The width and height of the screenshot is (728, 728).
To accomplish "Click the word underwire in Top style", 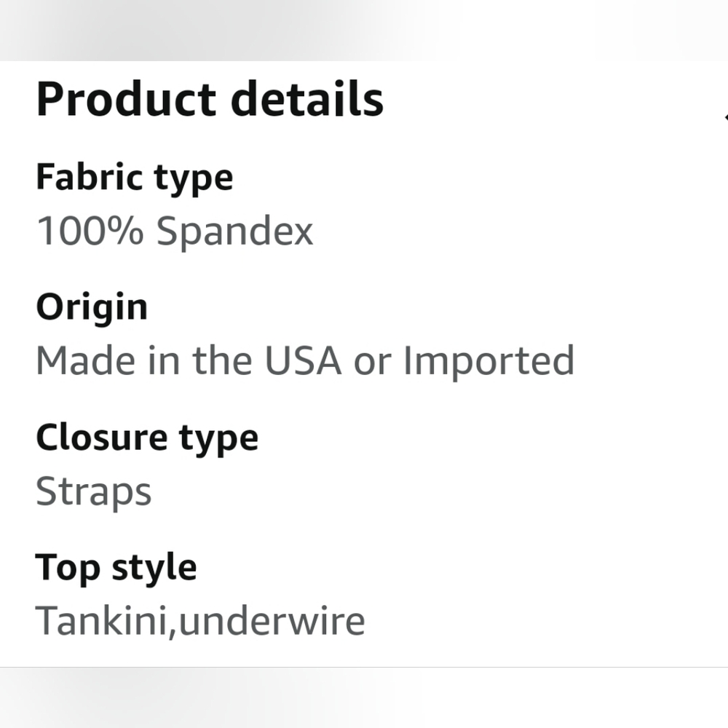I will [272, 621].
